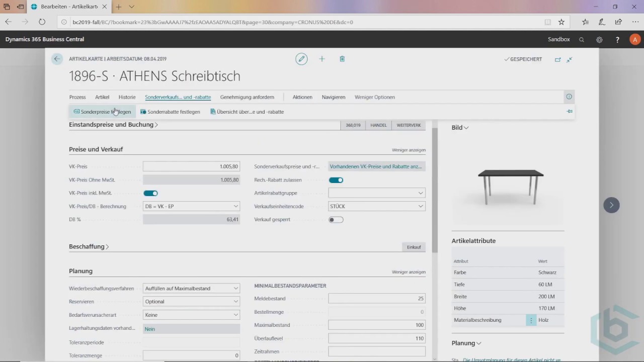The height and width of the screenshot is (362, 644).
Task: Go back using the article card back arrow
Action: point(57,59)
